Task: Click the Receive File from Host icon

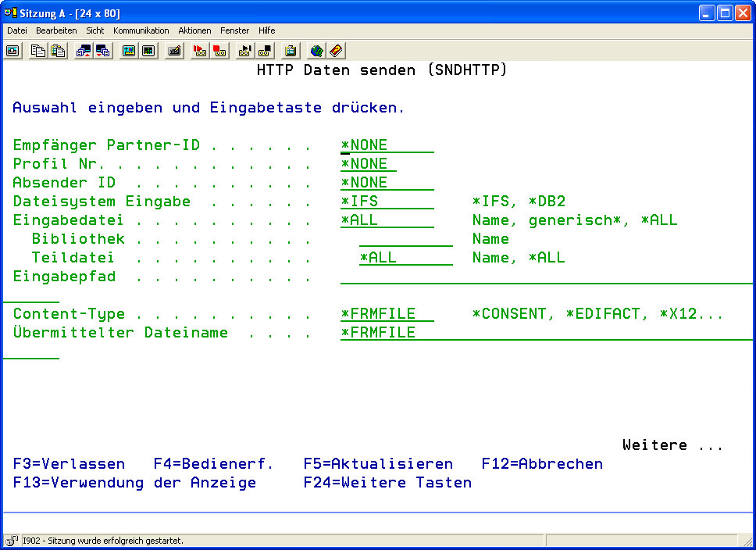Action: [x=103, y=51]
